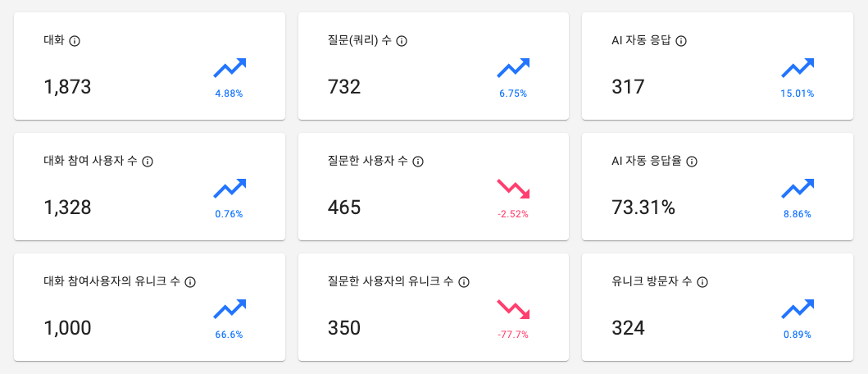The width and height of the screenshot is (868, 374).
Task: Show info for AI 자동 응답율
Action: point(692,162)
